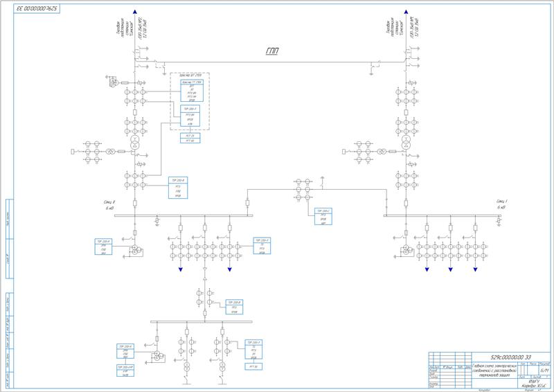
Task: Select the leftmost blue feeder arrow on the right section
Action: (x=427, y=269)
